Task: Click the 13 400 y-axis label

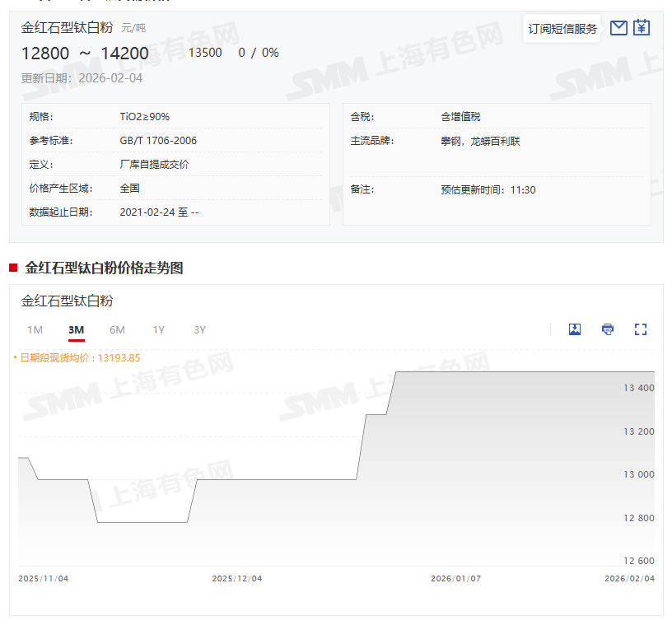Action: pos(638,388)
